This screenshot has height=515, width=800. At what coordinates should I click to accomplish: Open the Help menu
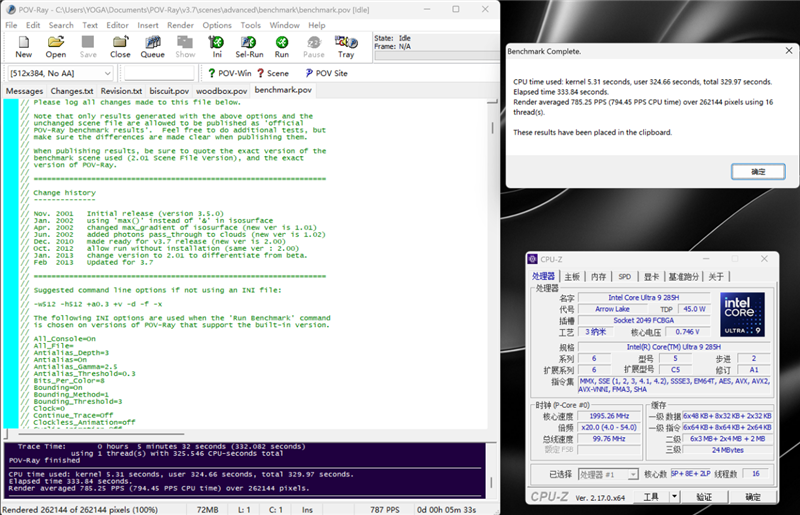316,25
